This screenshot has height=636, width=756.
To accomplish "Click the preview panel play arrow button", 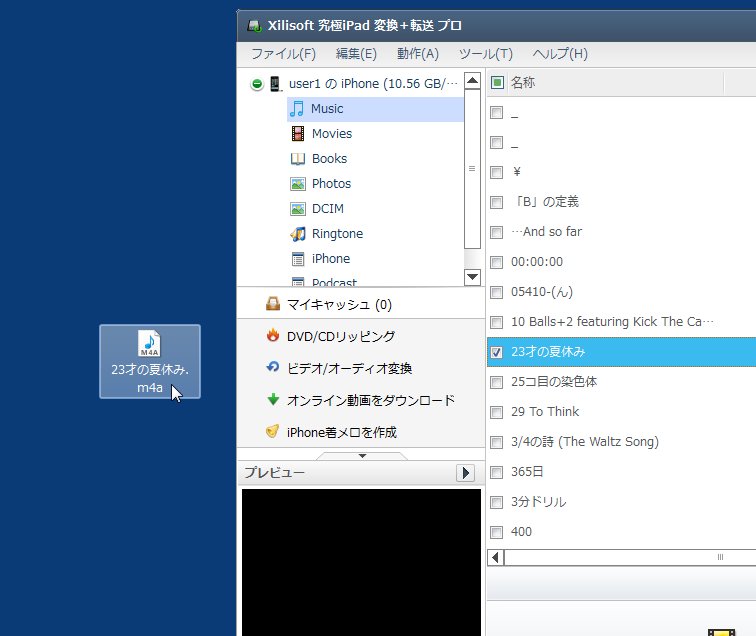I will (x=465, y=473).
